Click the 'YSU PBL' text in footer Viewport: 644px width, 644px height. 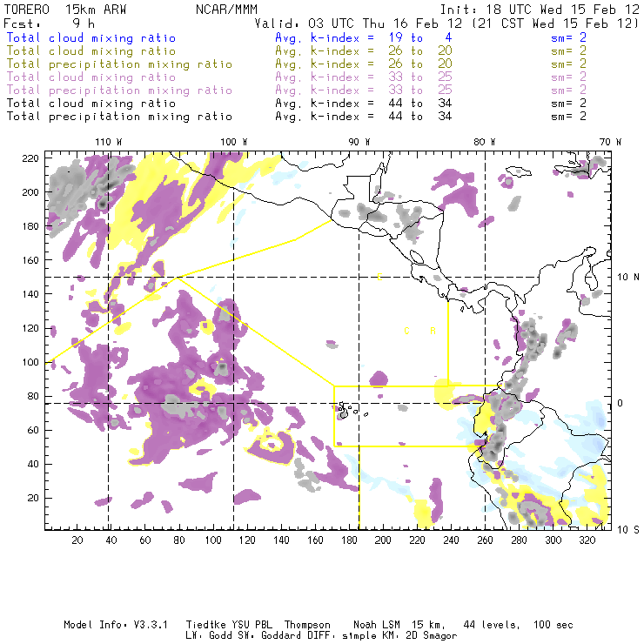[252, 625]
